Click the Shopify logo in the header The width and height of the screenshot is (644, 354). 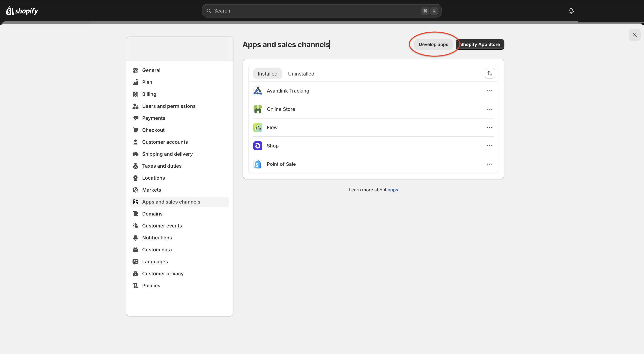22,11
